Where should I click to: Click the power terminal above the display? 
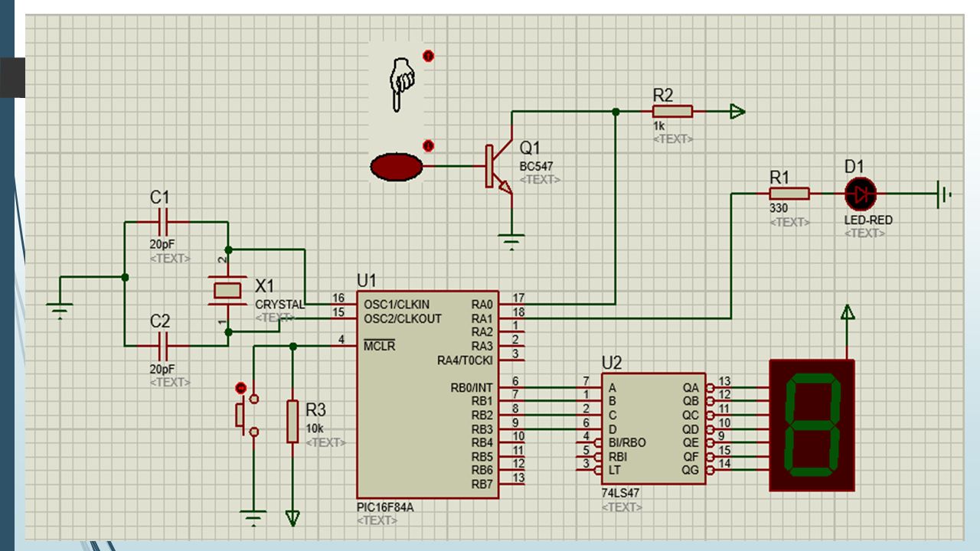coord(847,313)
